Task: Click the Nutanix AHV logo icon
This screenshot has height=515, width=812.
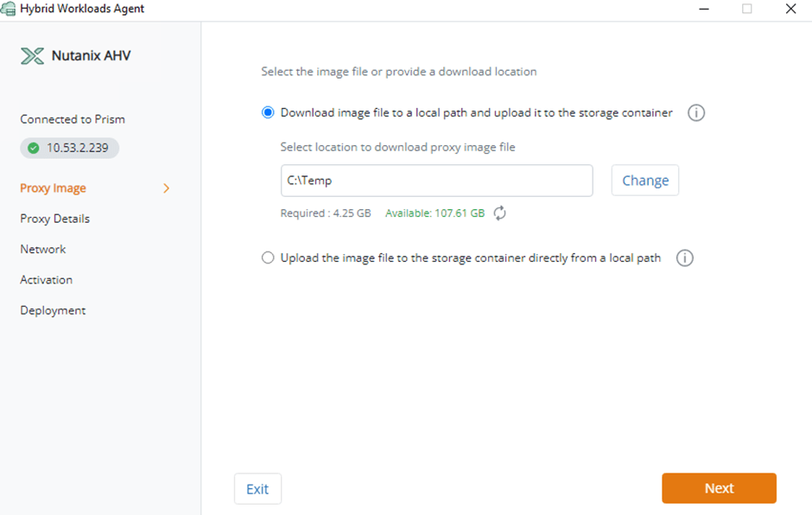Action: click(32, 56)
